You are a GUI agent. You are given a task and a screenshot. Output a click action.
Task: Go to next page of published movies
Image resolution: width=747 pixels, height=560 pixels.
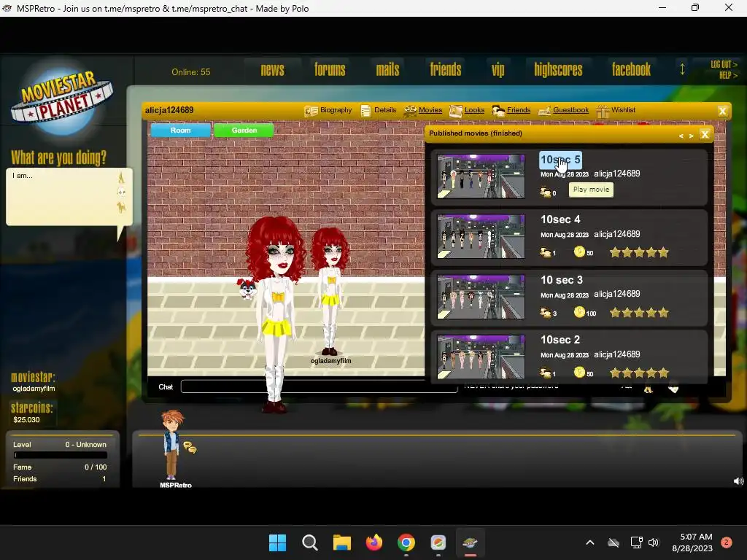click(691, 136)
